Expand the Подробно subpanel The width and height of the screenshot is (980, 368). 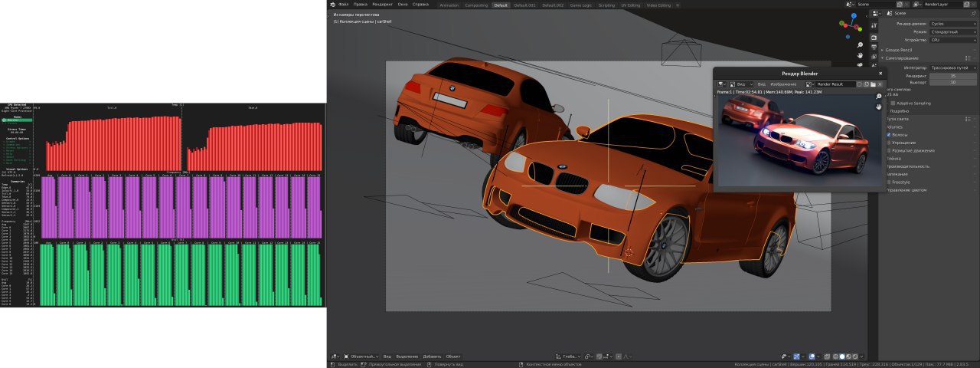coord(898,110)
